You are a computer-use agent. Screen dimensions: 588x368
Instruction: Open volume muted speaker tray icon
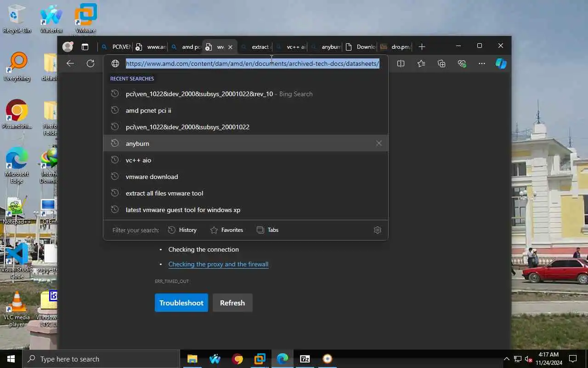[x=529, y=359]
